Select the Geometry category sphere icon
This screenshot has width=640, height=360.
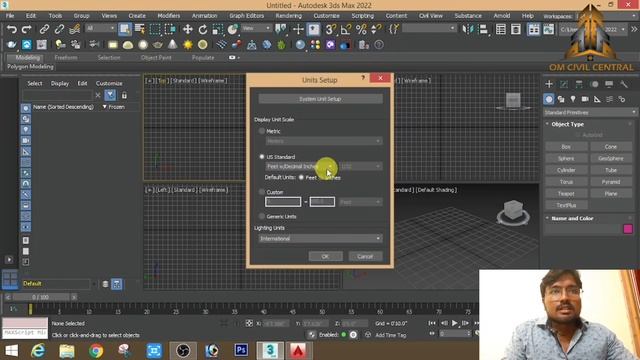tap(549, 99)
